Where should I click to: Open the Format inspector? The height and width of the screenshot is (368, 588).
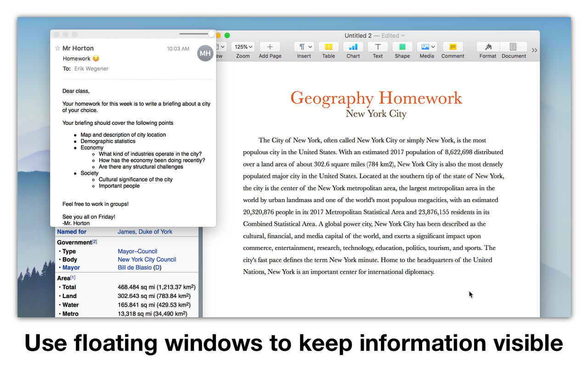click(488, 47)
